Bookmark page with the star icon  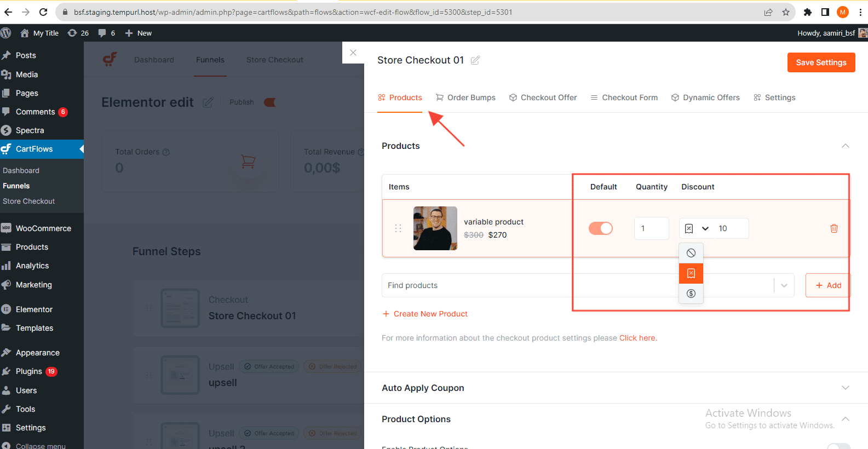point(786,12)
